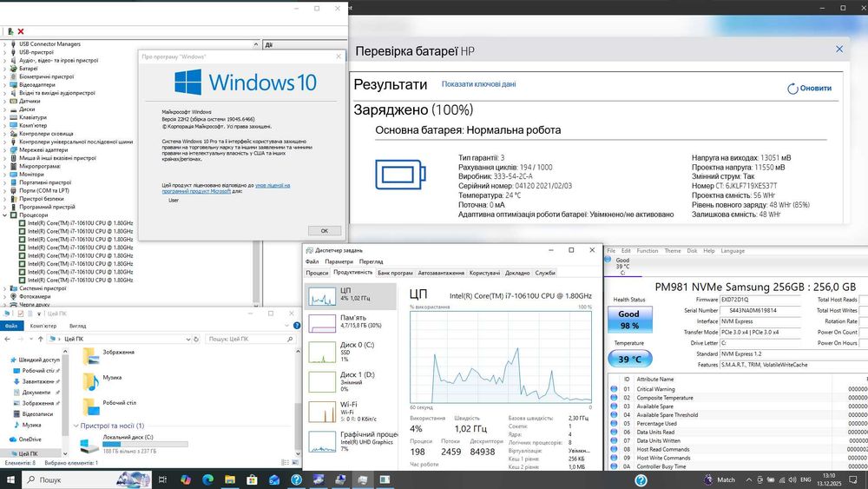This screenshot has height=489, width=868.
Task: Click Показати ключові дані link
Action: (x=478, y=84)
